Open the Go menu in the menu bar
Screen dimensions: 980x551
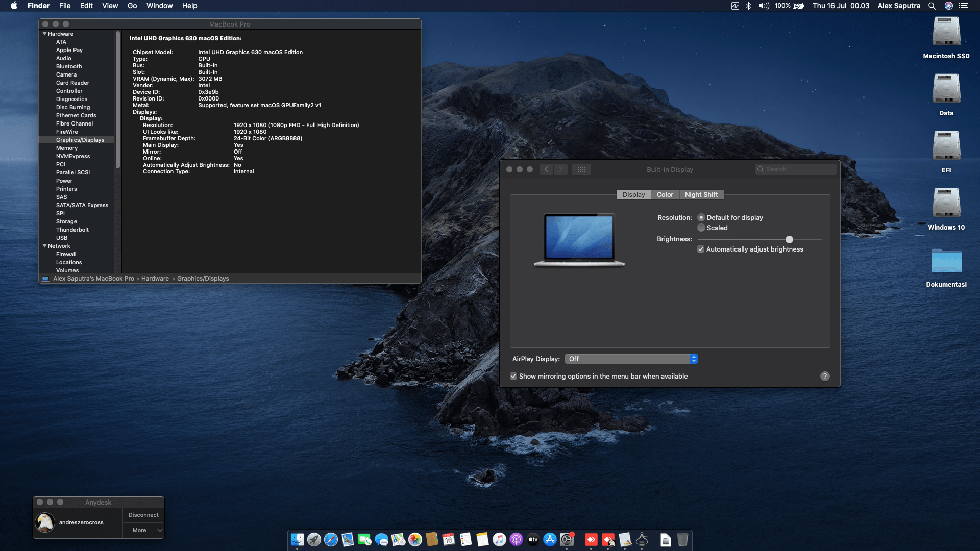pos(132,6)
